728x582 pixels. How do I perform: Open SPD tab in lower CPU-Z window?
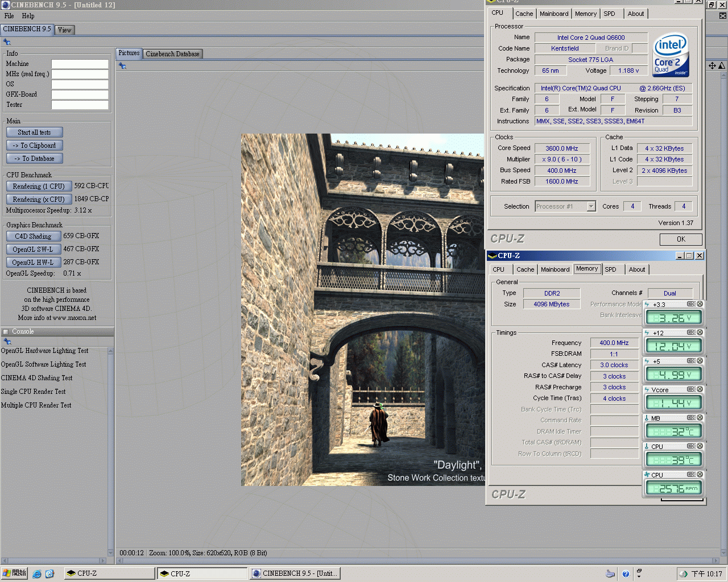(610, 269)
